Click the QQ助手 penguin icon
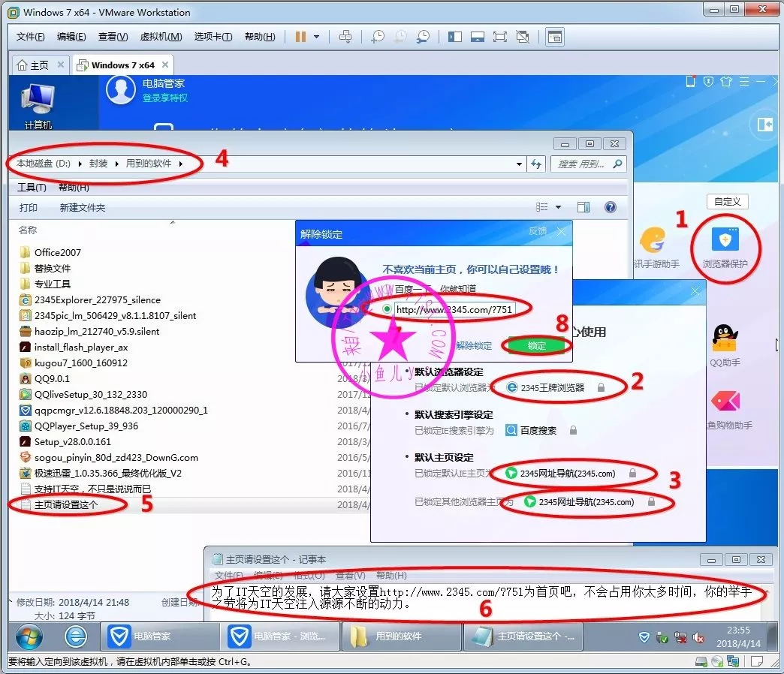Screen dimensions: 784x674 click(725, 340)
